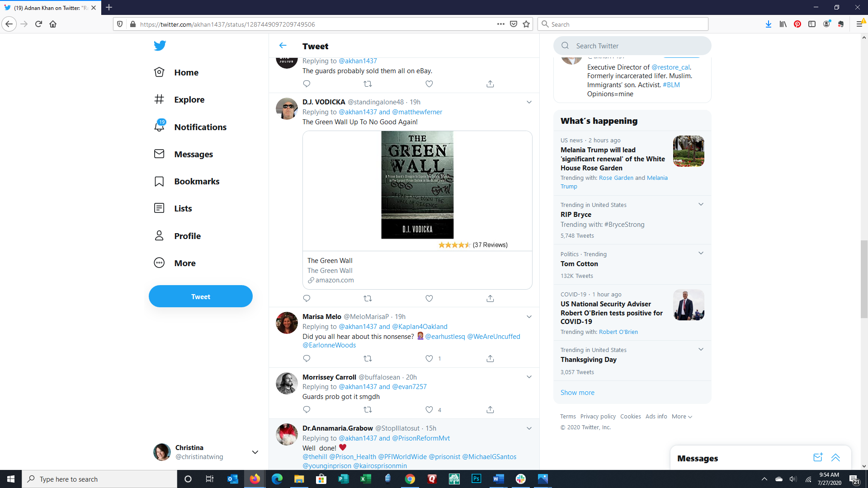Viewport: 868px width, 488px height.
Task: Go back using the blue Tweet arrow
Action: [x=283, y=46]
